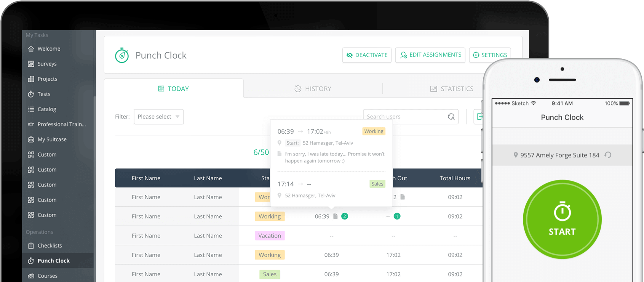
Task: Click the DEACTIVATE button
Action: tap(367, 55)
